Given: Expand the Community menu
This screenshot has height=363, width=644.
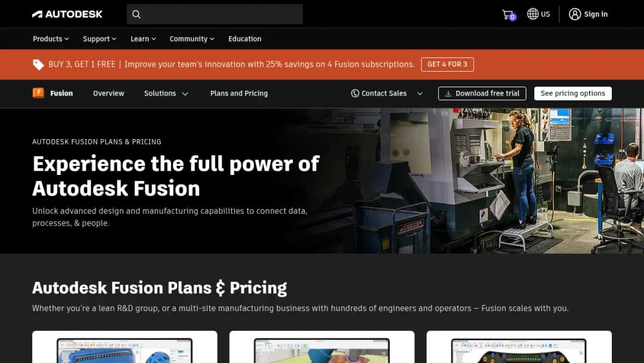Looking at the screenshot, I should [x=192, y=39].
